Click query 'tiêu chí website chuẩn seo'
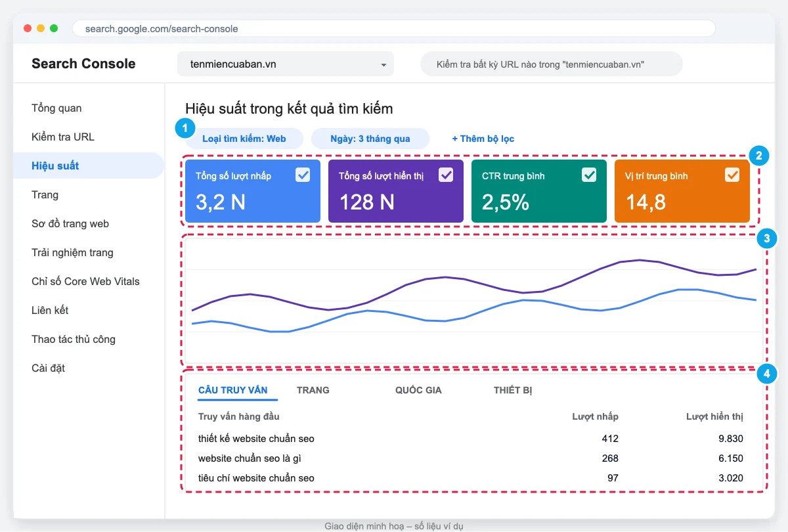Image resolution: width=788 pixels, height=532 pixels. [x=256, y=478]
